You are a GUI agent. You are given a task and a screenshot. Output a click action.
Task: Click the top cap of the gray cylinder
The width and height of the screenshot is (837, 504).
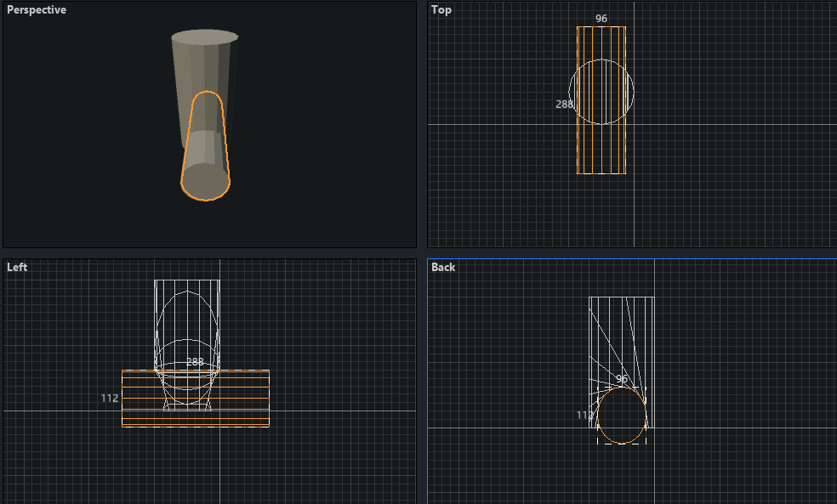[203, 37]
